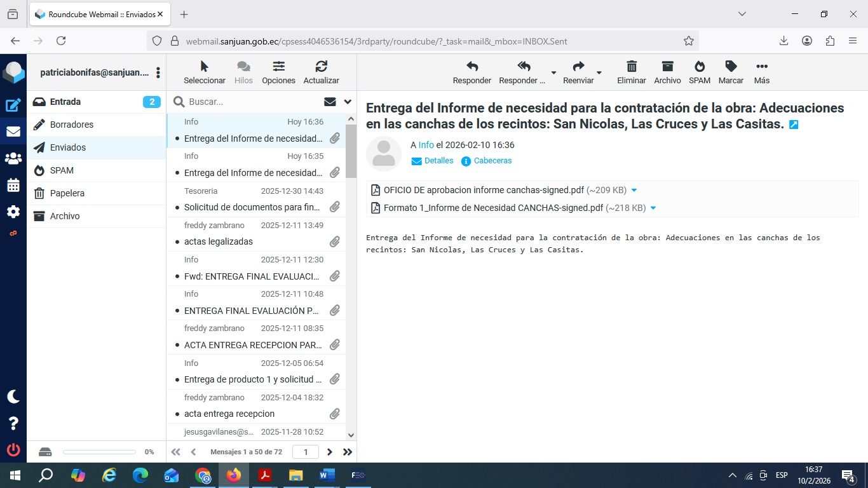The height and width of the screenshot is (488, 868).
Task: Toggle dark mode with the moon icon
Action: point(13,396)
